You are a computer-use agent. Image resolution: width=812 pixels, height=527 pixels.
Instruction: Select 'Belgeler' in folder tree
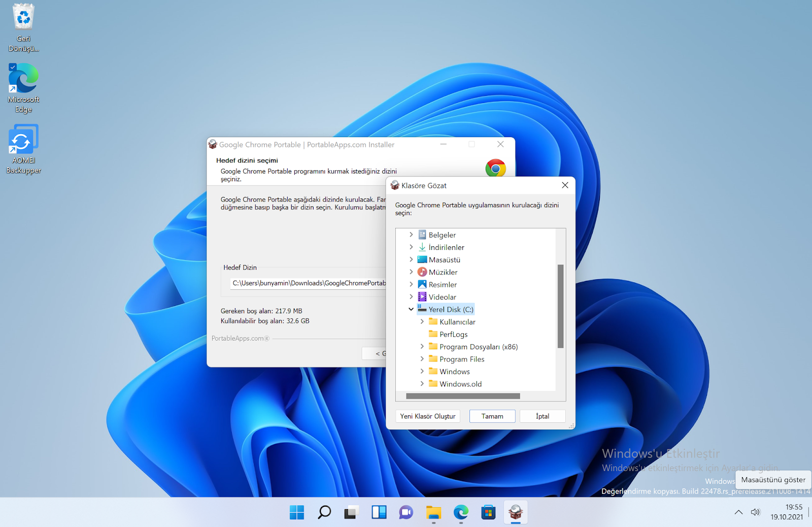coord(442,235)
